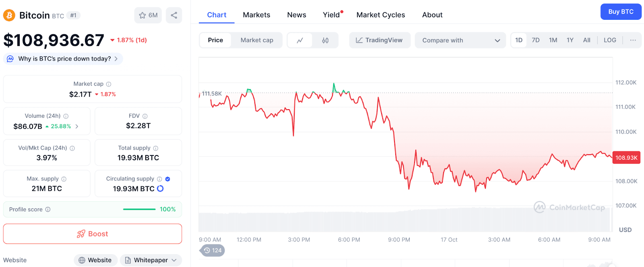
Task: Click the Profile score info icon
Action: 48,209
